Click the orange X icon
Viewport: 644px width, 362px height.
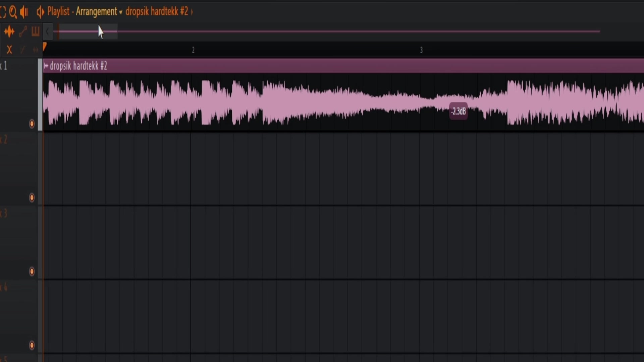9,50
